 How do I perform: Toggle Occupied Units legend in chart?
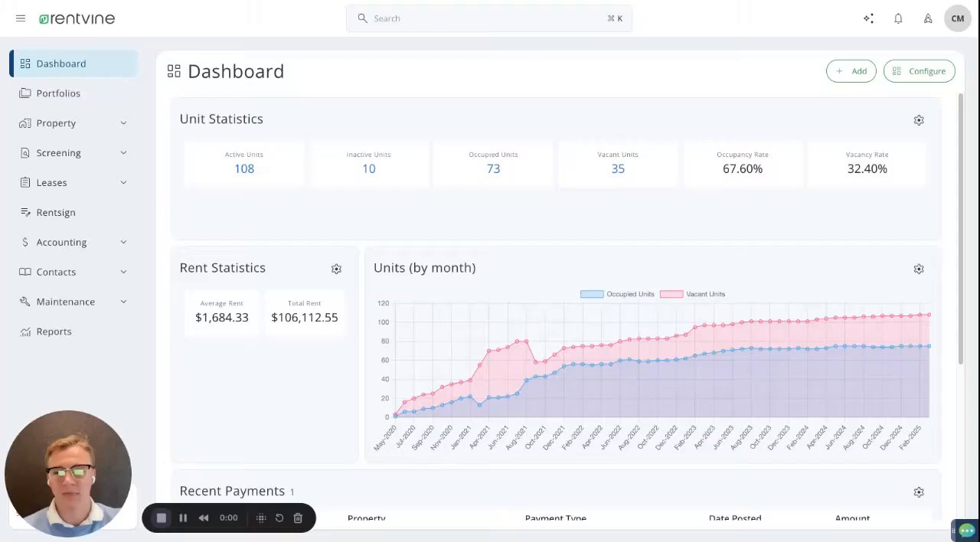tap(617, 294)
